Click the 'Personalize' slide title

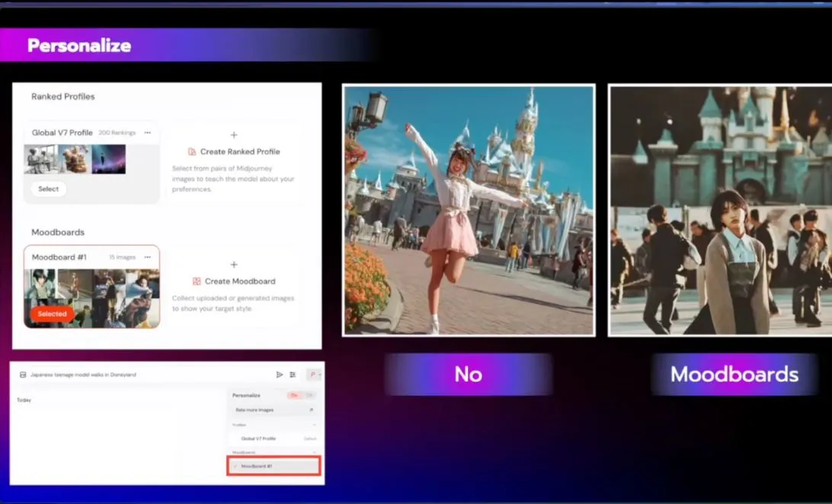(x=79, y=46)
